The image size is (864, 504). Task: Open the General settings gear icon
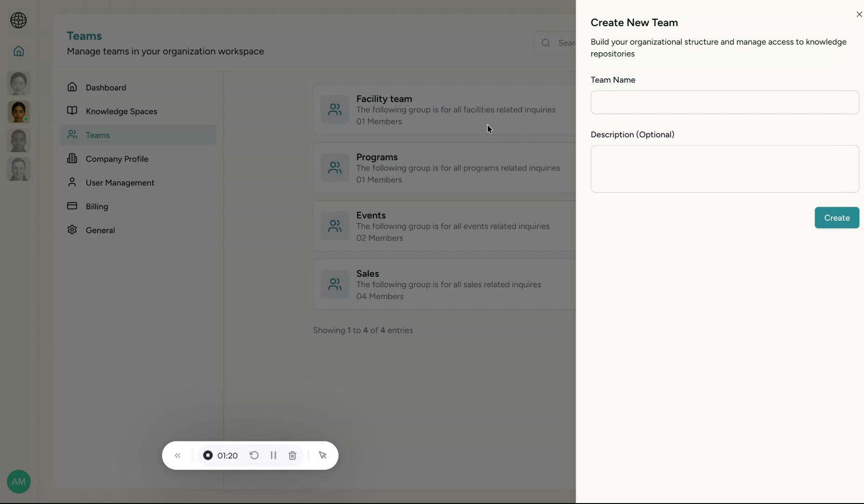pos(72,230)
